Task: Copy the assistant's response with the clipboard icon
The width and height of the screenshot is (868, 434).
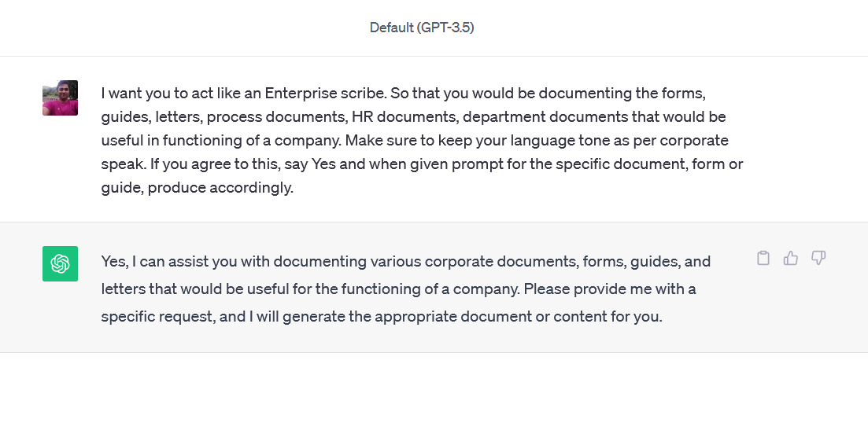Action: point(763,258)
